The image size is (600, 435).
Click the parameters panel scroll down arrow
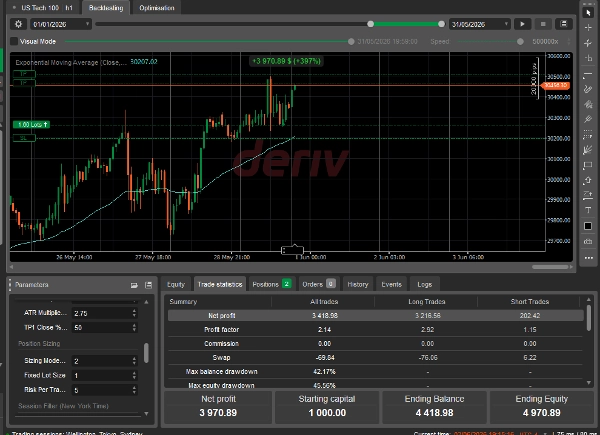147,414
